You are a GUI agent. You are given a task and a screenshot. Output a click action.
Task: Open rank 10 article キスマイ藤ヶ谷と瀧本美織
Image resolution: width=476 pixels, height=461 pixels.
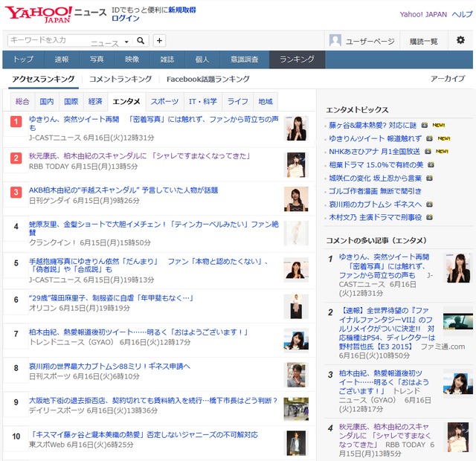click(x=144, y=434)
